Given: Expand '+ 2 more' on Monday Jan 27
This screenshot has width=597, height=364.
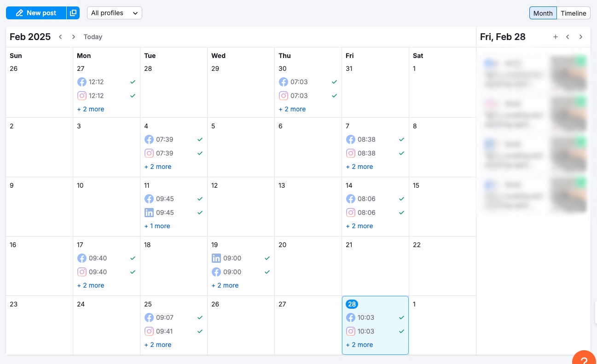Looking at the screenshot, I should click(x=91, y=109).
